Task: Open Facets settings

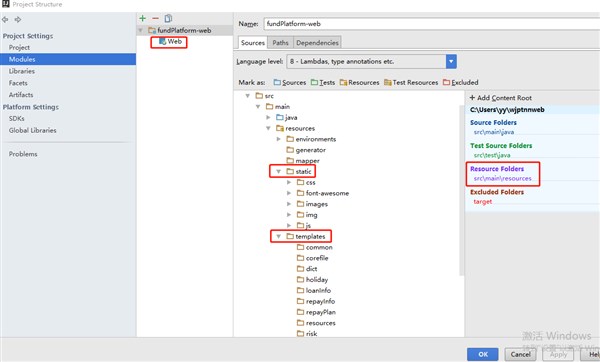Action: point(18,83)
